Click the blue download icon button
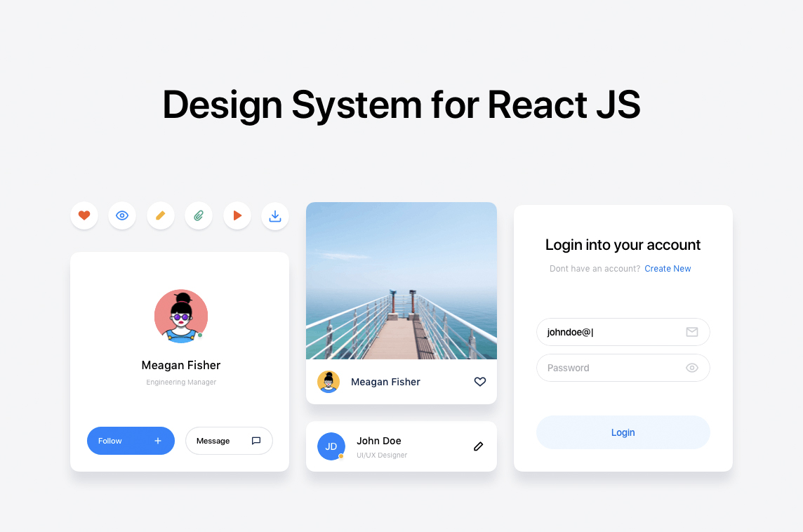The height and width of the screenshot is (532, 803). click(x=275, y=215)
